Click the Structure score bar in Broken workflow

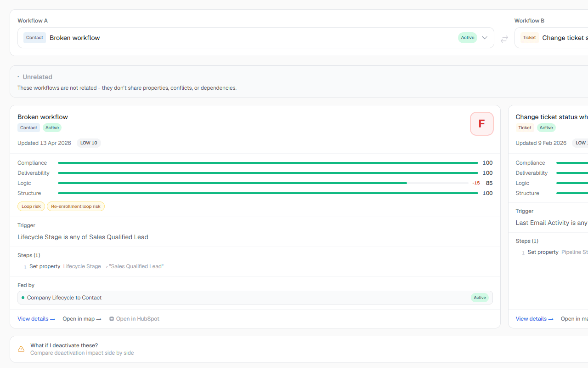tap(268, 193)
